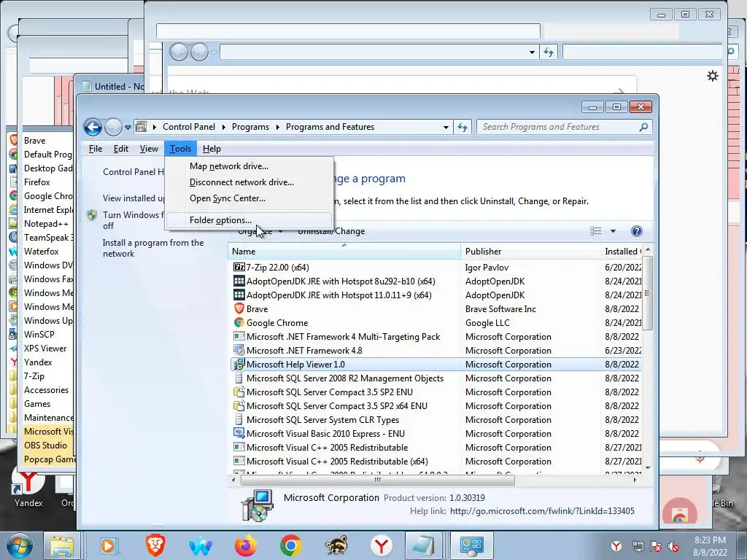Viewport: 747px width, 560px height.
Task: Click the gear icon in background browser window
Action: (x=712, y=76)
